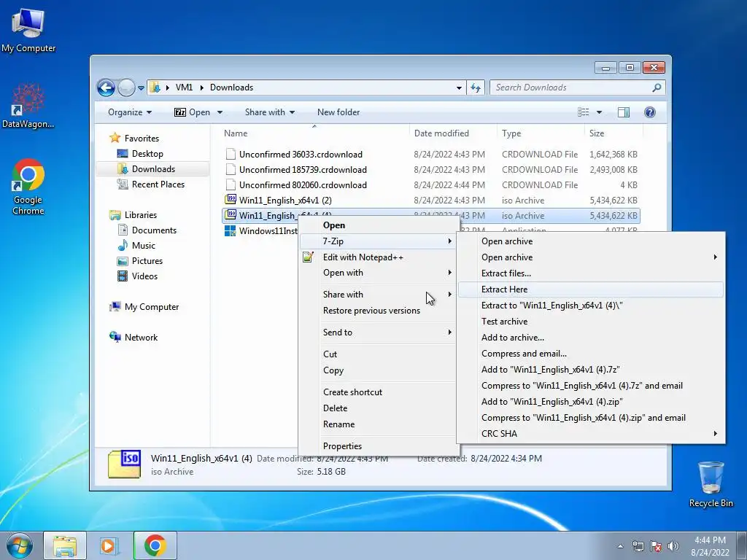Choose Add to archive... option

click(591, 338)
